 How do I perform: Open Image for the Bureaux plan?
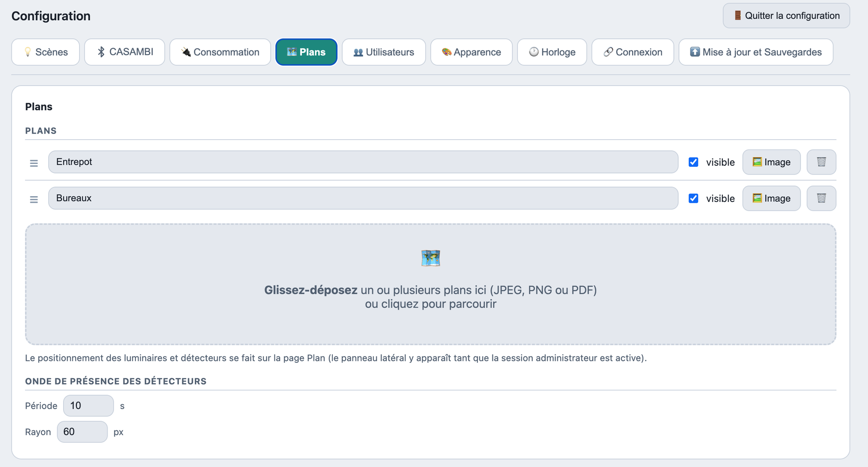[x=771, y=198]
